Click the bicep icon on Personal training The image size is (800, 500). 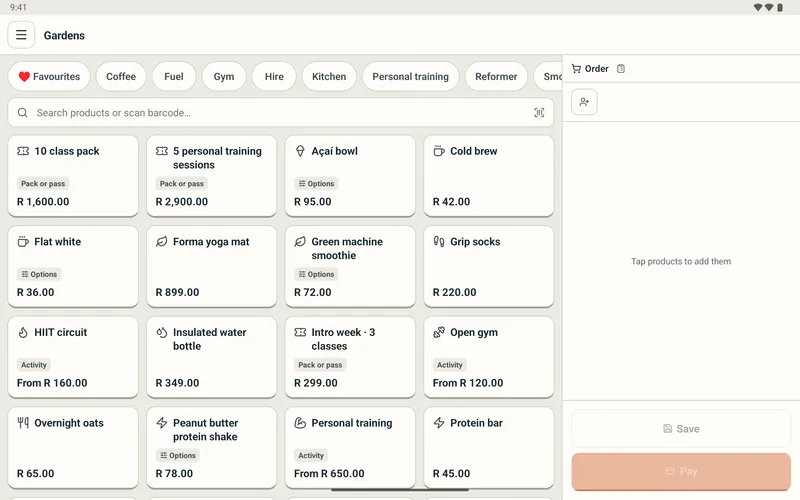[x=300, y=422]
